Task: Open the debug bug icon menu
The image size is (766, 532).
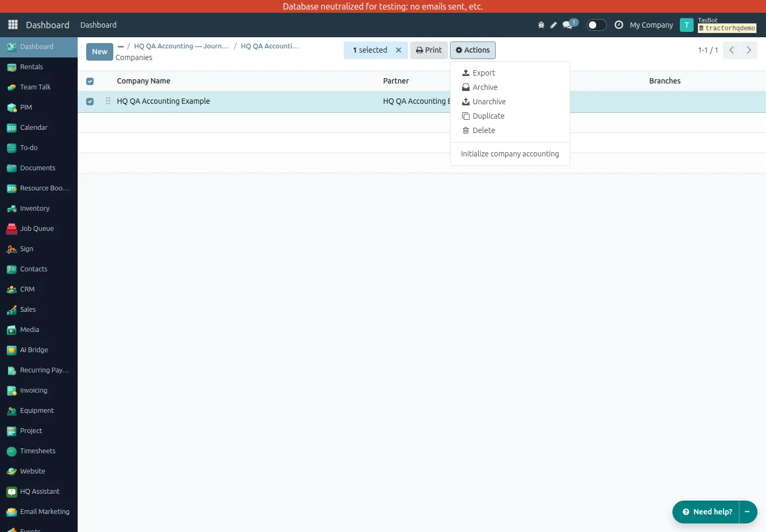Action: point(541,25)
